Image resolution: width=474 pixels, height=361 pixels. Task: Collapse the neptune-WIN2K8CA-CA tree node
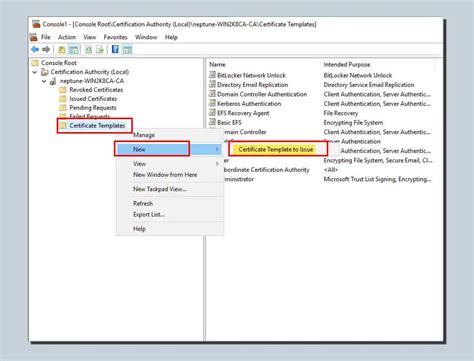44,81
